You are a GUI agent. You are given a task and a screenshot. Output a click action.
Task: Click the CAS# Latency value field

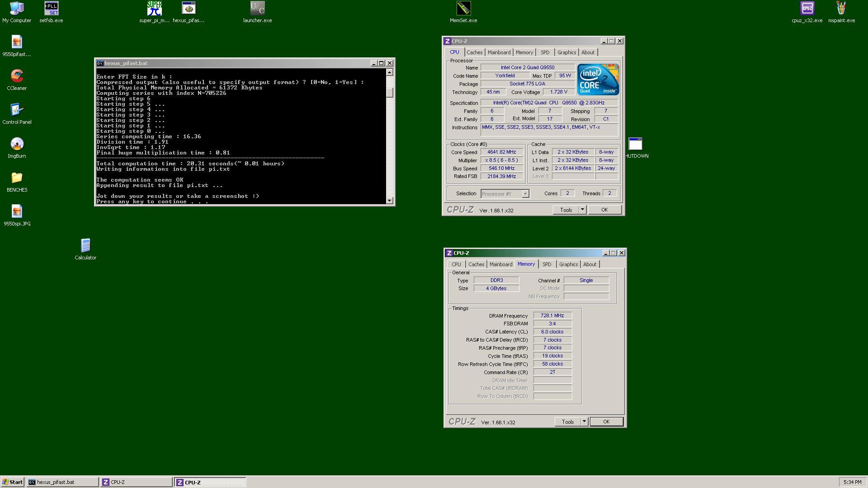[x=552, y=332]
